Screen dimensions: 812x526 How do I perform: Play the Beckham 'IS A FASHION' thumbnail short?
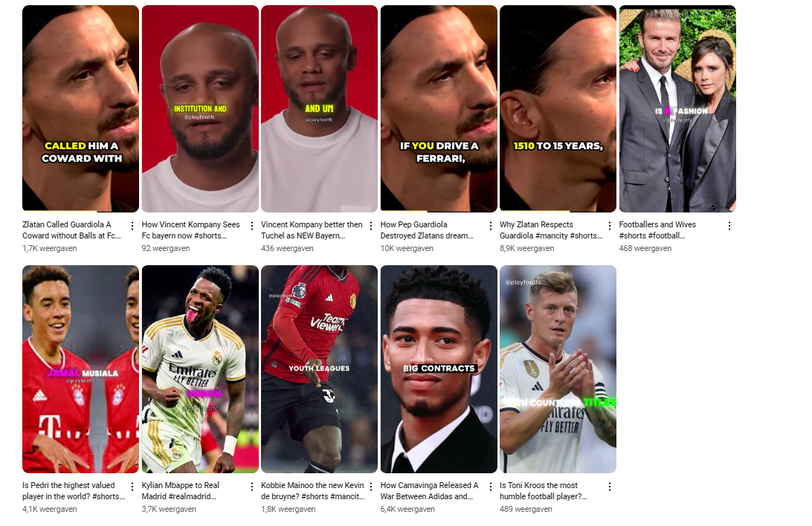pyautogui.click(x=677, y=108)
